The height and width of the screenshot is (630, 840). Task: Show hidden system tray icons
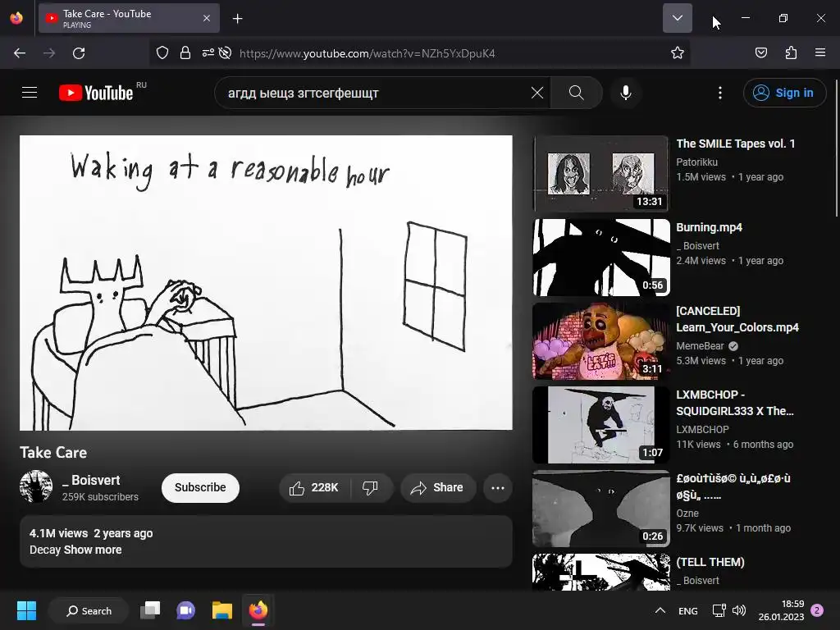660,610
